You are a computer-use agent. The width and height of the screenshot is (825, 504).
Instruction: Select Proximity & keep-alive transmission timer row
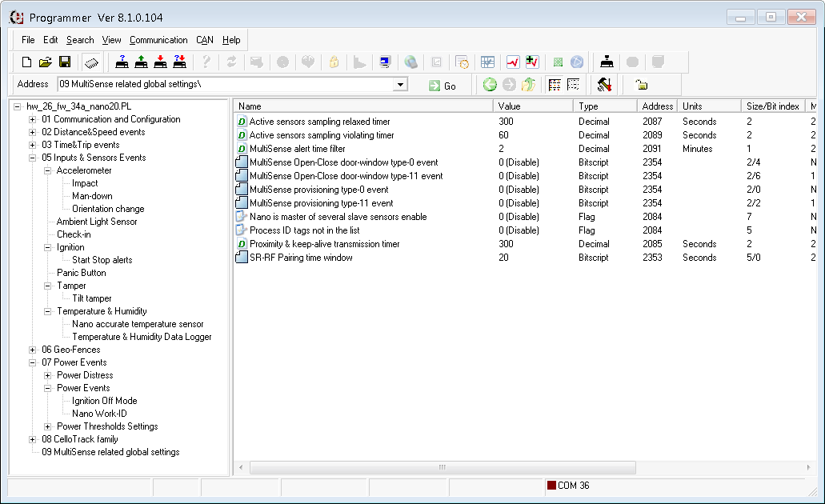pos(524,243)
